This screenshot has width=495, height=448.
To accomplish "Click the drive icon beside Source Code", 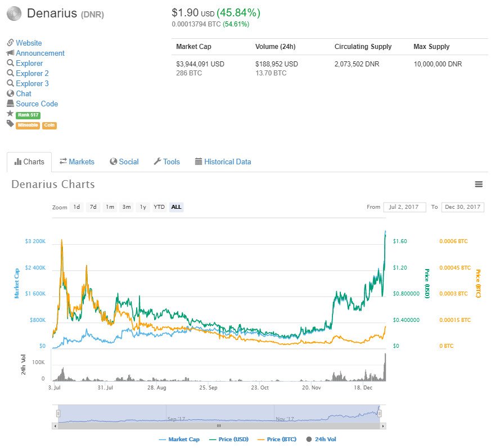I will (x=11, y=104).
